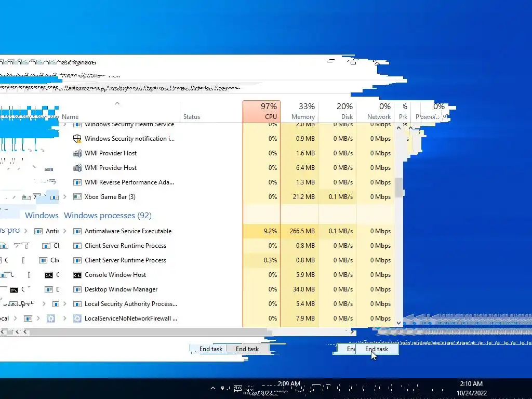Select Local Security Authority Process... name
The height and width of the screenshot is (399, 532).
click(131, 304)
